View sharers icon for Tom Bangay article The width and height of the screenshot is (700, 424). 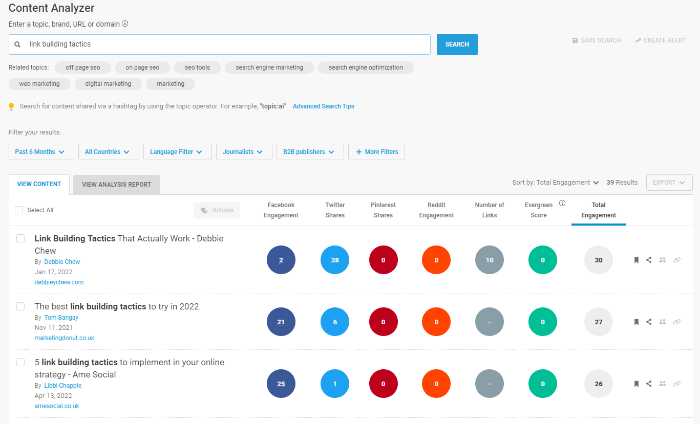(x=663, y=322)
